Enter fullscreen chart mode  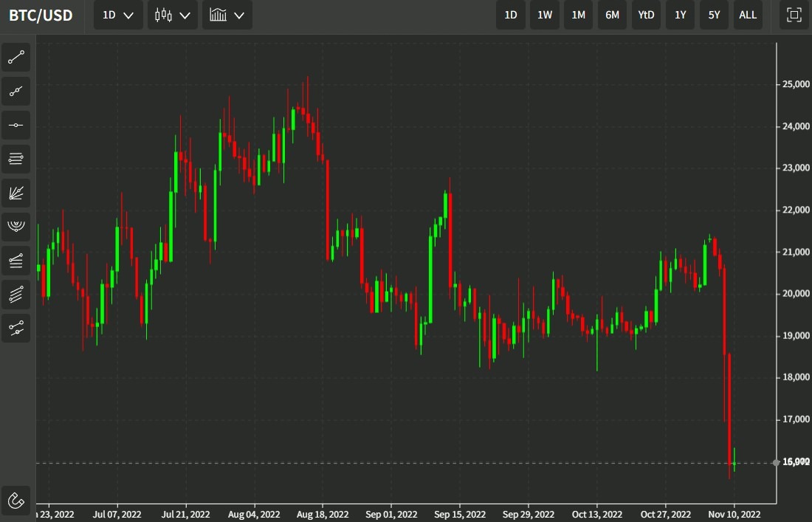(794, 15)
